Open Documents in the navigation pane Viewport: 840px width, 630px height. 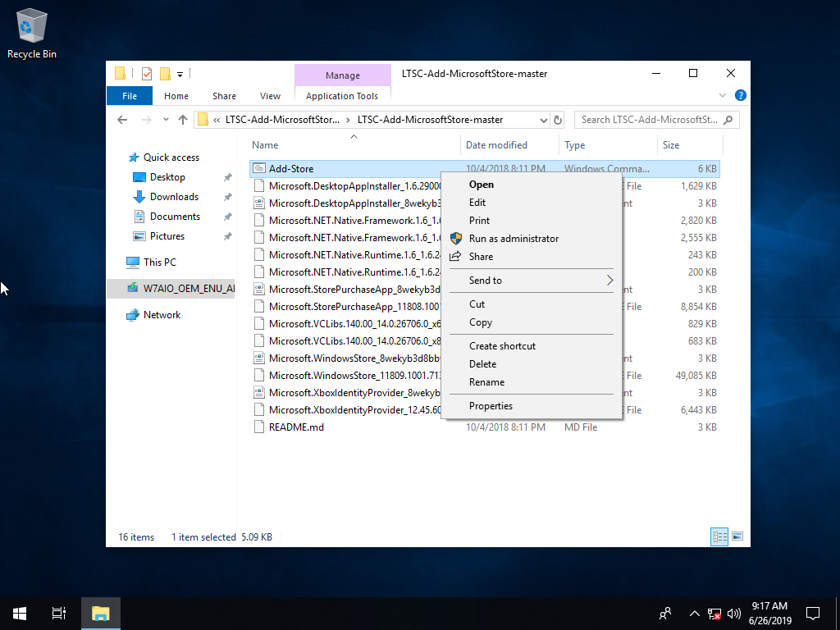167,217
